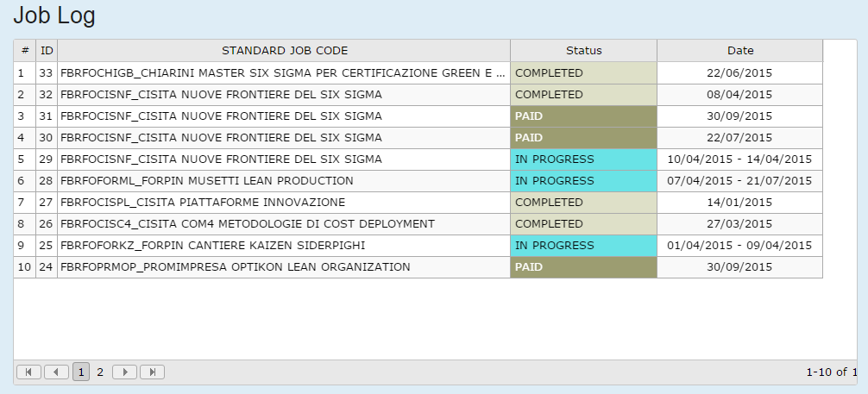The height and width of the screenshot is (394, 868).
Task: Click IN PROGRESS status for ID 29
Action: coord(583,159)
